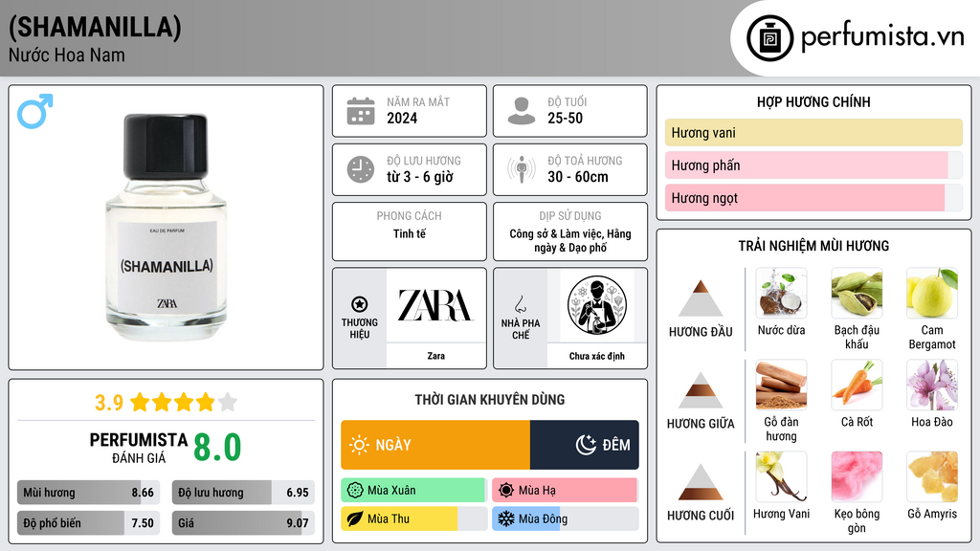Click the perfumer illustration for Chưa xác định
Image resolution: width=980 pixels, height=551 pixels.
tap(597, 305)
